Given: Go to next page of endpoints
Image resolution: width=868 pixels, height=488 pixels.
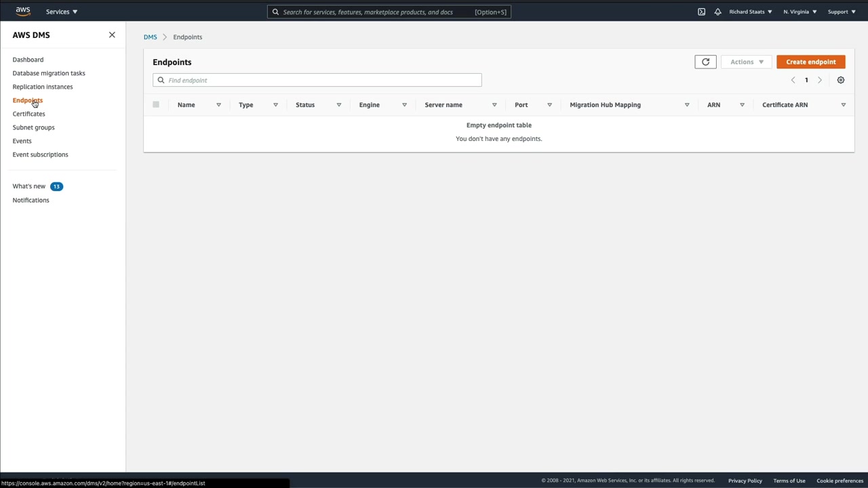Looking at the screenshot, I should pyautogui.click(x=820, y=80).
